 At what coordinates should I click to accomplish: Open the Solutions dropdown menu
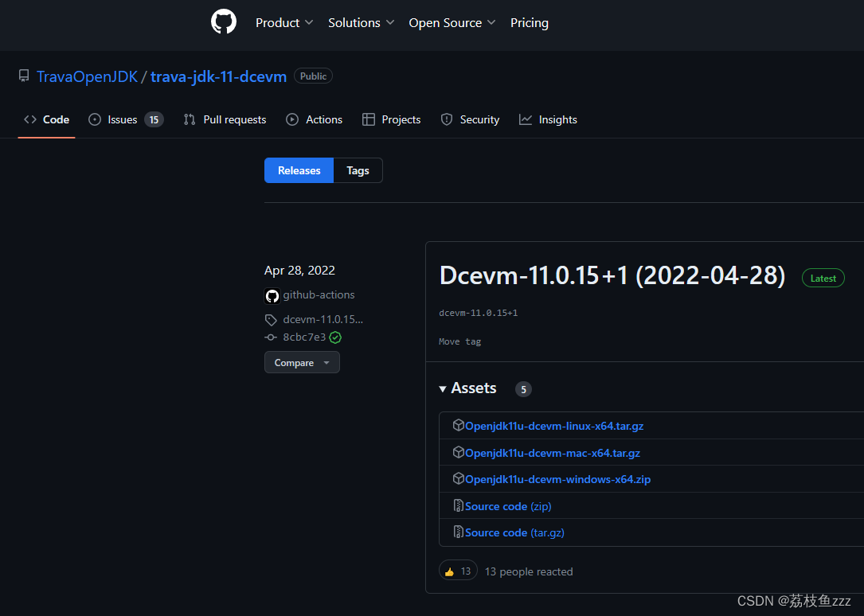pyautogui.click(x=361, y=22)
